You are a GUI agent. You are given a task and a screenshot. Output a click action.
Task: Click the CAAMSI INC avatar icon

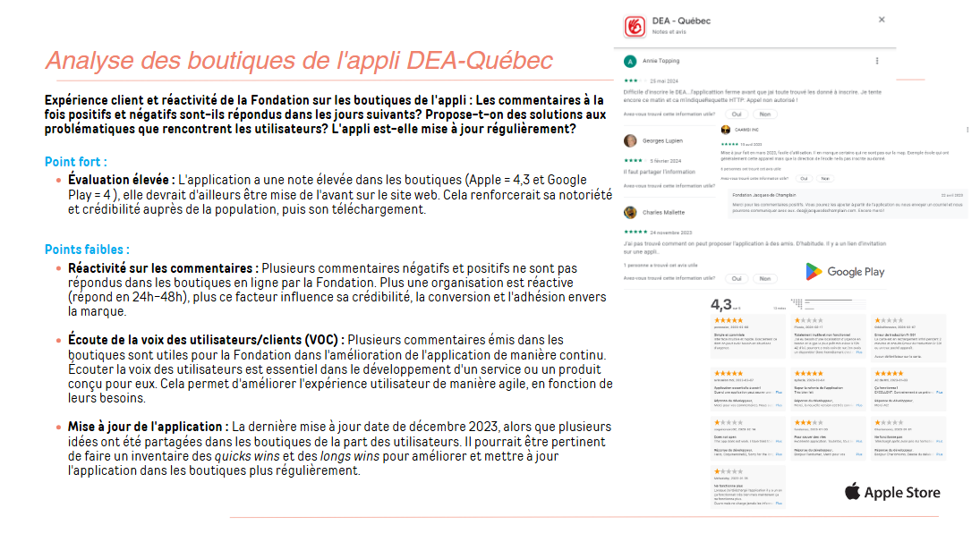pos(726,130)
